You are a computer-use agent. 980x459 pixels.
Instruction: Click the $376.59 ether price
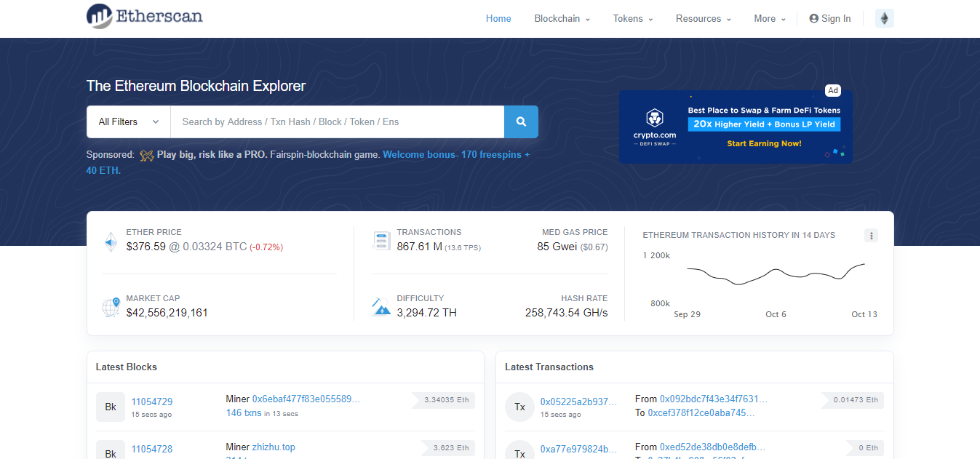[x=146, y=247]
